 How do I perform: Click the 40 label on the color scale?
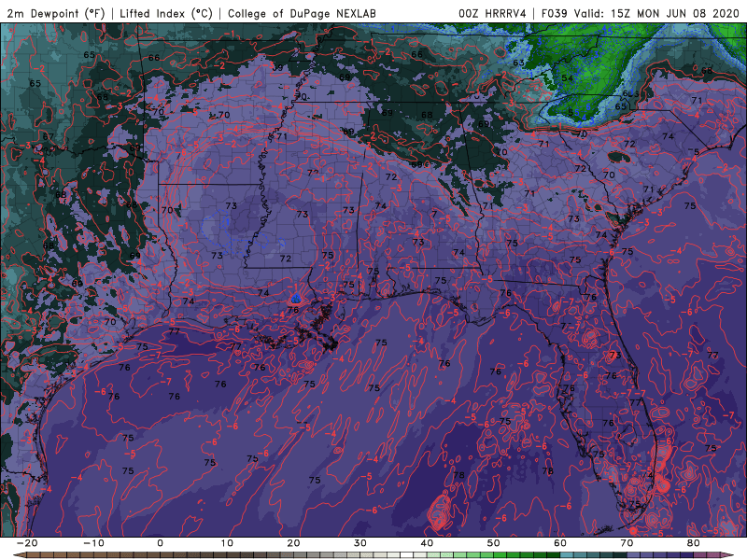pos(427,543)
